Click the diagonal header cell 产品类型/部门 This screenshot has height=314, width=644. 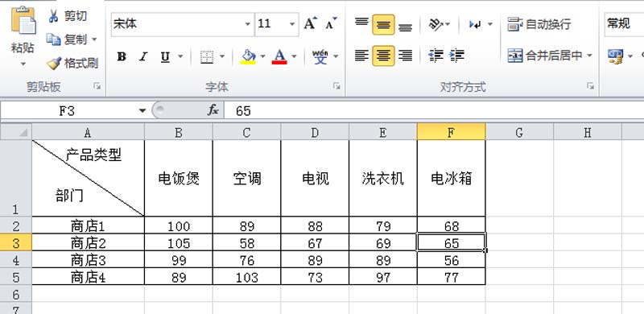pyautogui.click(x=88, y=179)
